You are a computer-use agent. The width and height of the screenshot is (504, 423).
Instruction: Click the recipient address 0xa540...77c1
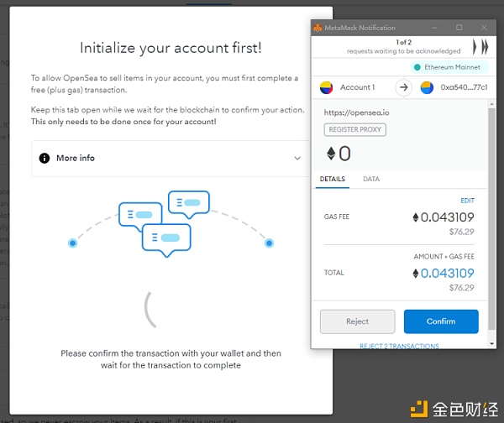click(x=464, y=87)
